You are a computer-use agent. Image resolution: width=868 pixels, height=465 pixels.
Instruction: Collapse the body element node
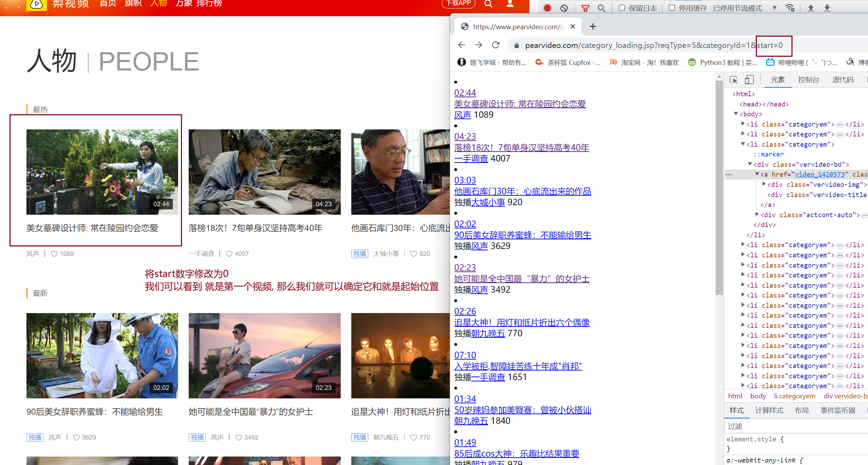tap(736, 114)
